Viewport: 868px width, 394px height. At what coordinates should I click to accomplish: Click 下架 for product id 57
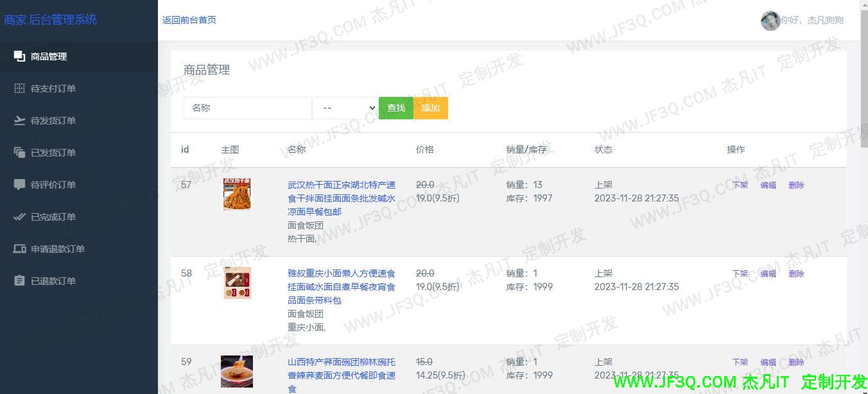pos(740,185)
